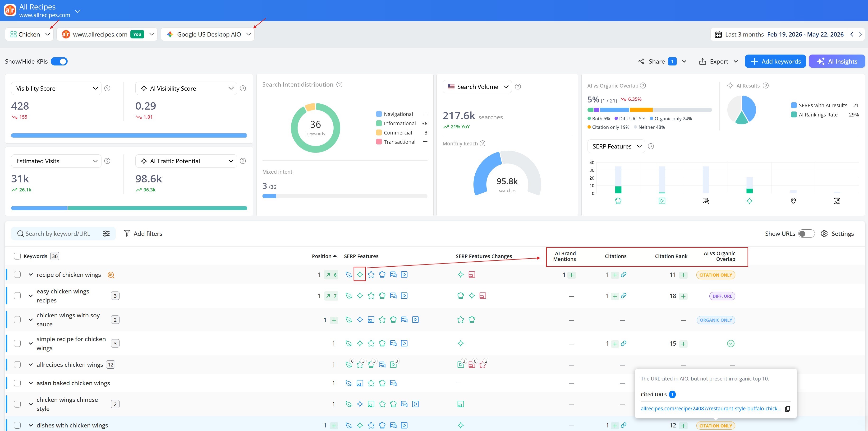
Task: Open the Visibility Score metric dropdown
Action: point(56,88)
